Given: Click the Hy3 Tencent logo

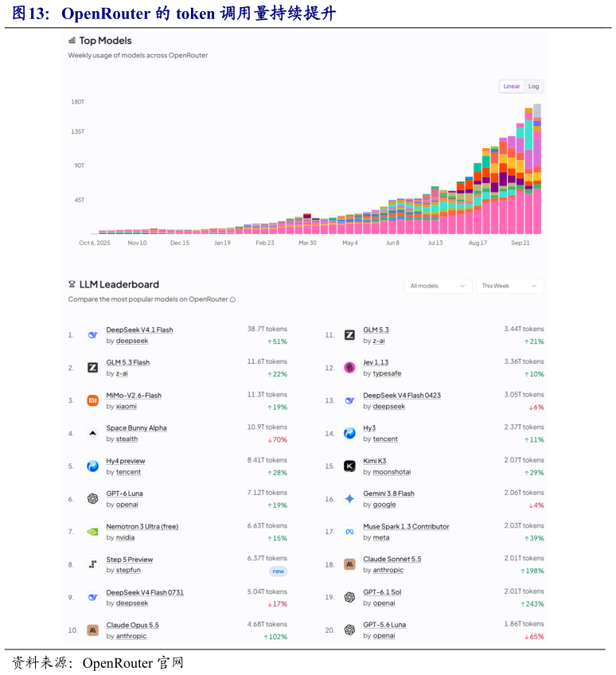Looking at the screenshot, I should tap(349, 434).
